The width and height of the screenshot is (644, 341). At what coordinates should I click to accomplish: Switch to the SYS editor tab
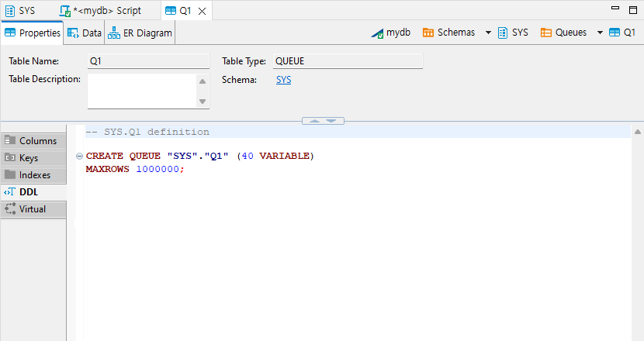21,11
